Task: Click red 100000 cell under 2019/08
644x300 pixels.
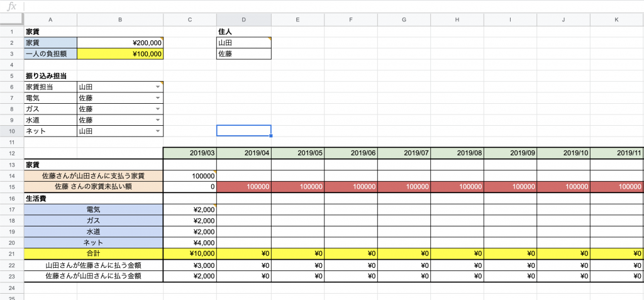Action: (458, 187)
